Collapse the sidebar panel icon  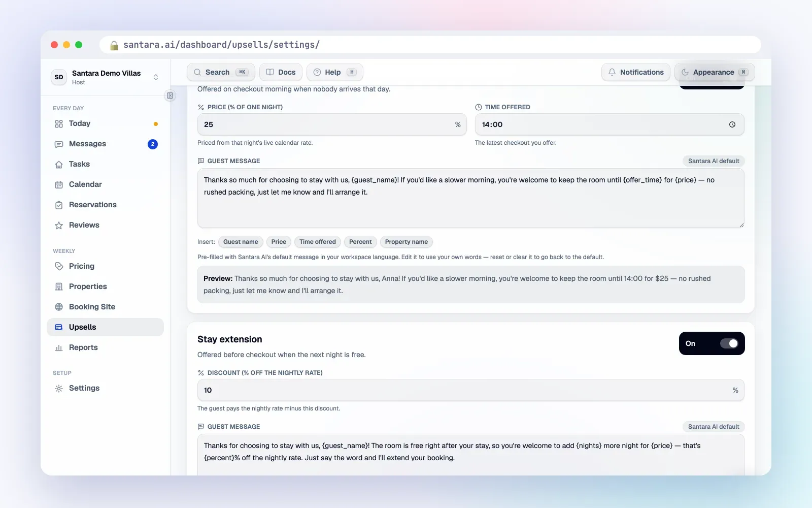pos(170,96)
